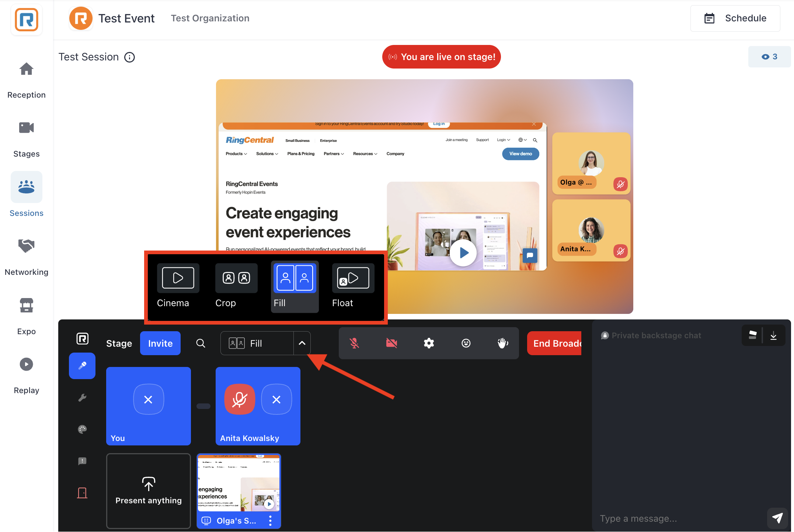Click the viewer count badge
The image size is (794, 532).
(x=769, y=57)
